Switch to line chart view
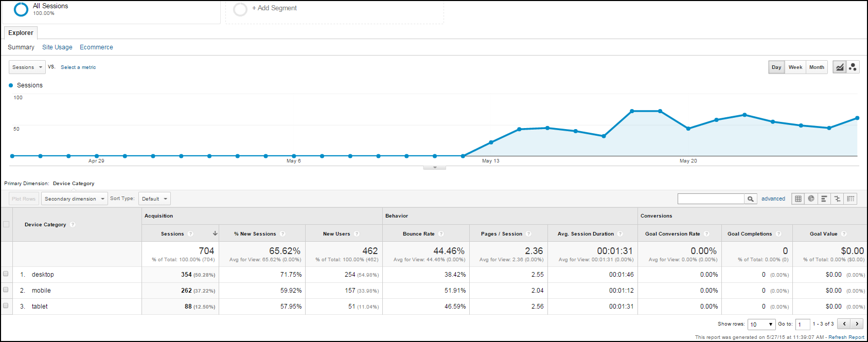 point(840,67)
